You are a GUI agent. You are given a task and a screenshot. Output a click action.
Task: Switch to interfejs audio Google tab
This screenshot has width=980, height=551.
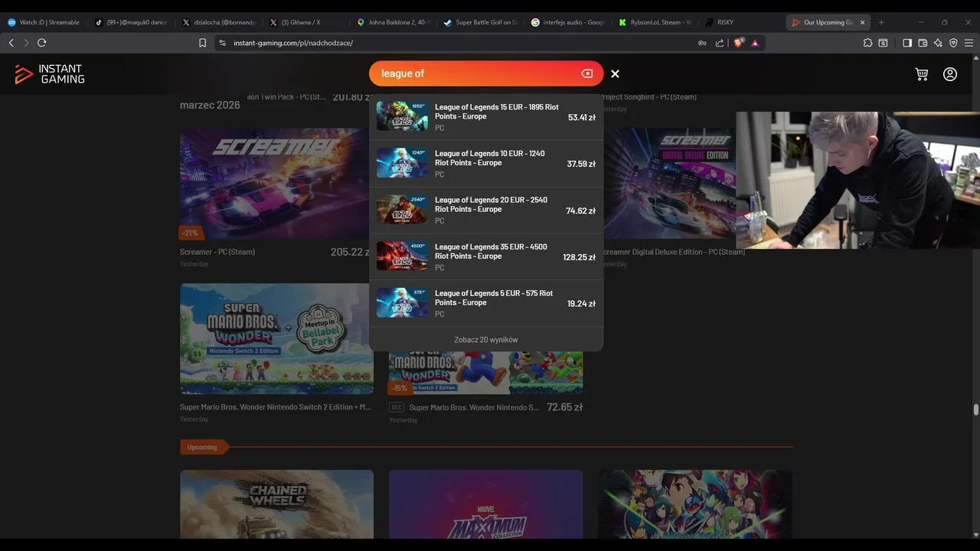(x=569, y=22)
